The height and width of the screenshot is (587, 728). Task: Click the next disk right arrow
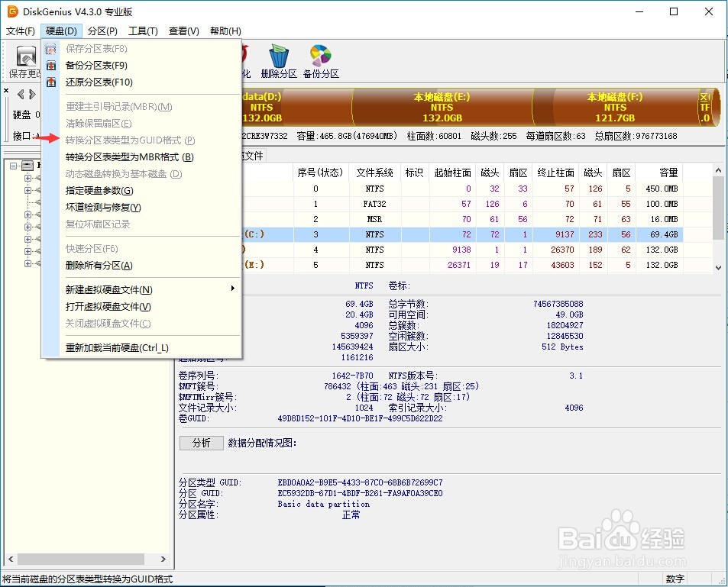pos(32,95)
